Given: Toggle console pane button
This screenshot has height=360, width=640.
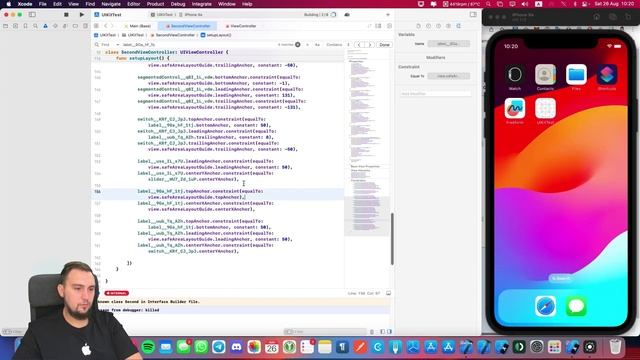Looking at the screenshot, I should [389, 331].
